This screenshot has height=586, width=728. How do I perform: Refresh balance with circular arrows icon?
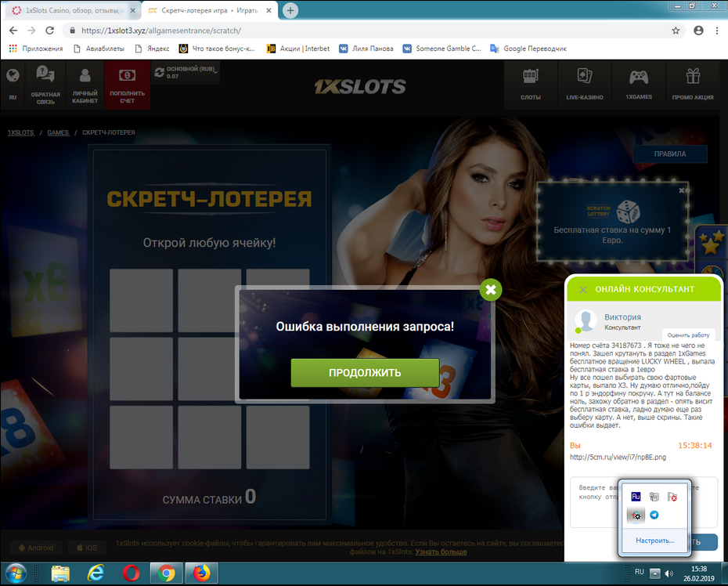point(159,72)
